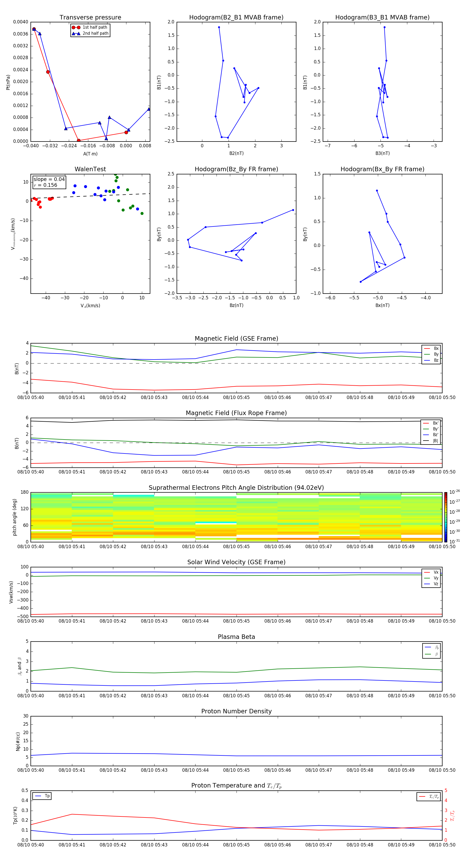Click the 'Hodogram(B2_B1 MVAB frame)' title
473x868 pixels.
tap(236, 18)
